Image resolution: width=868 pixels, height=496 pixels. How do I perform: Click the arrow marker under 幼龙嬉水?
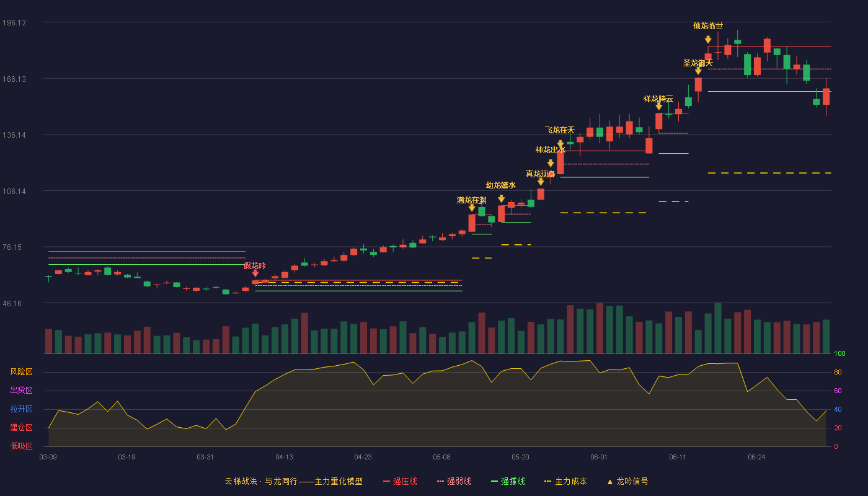click(x=501, y=198)
